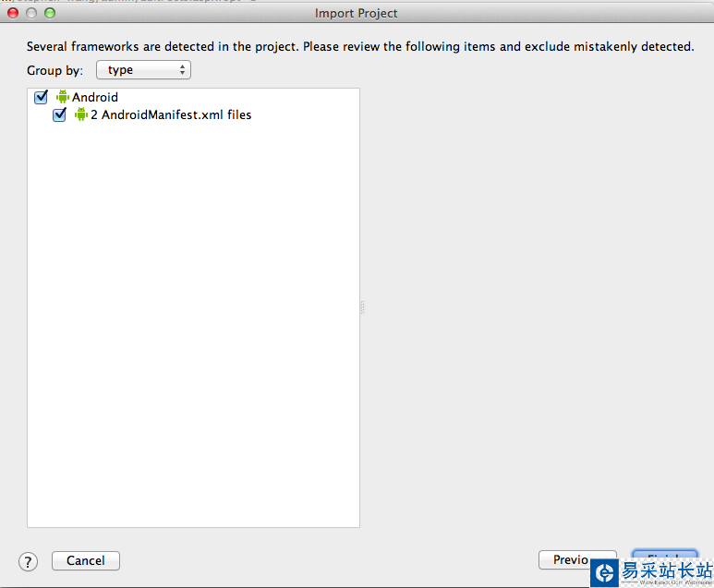Viewport: 714px width, 588px height.
Task: Click the splitter handle between panels
Action: click(363, 308)
